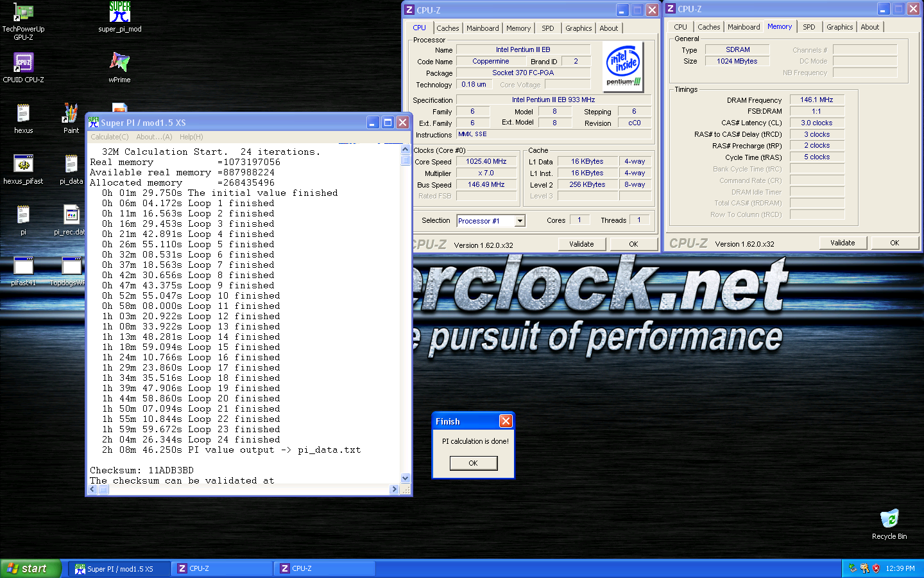Image resolution: width=924 pixels, height=578 pixels.
Task: Click first system tray icon
Action: [853, 568]
